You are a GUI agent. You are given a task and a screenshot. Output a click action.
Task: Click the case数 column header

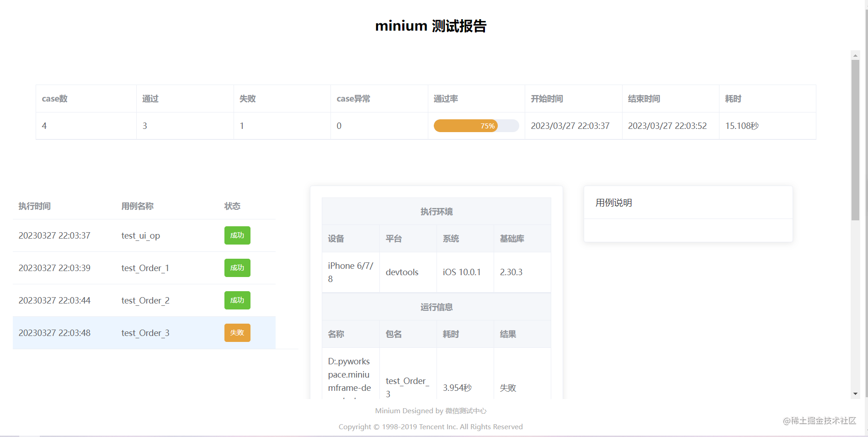[54, 99]
